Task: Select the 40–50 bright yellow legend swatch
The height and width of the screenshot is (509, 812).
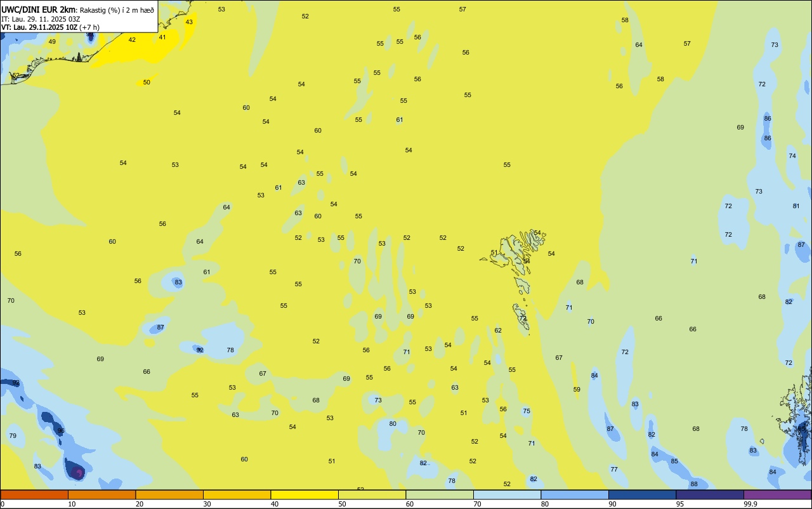Action: (304, 494)
